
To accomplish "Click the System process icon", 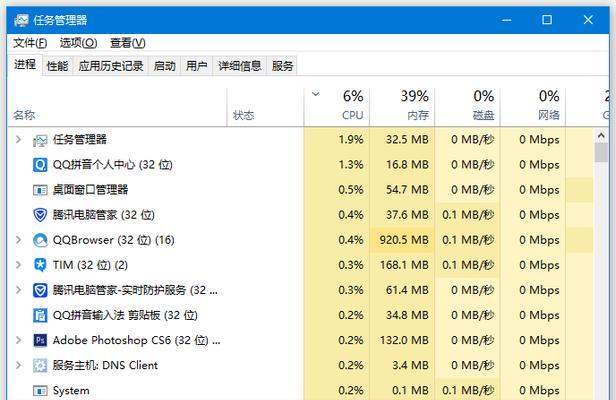I will click(40, 391).
